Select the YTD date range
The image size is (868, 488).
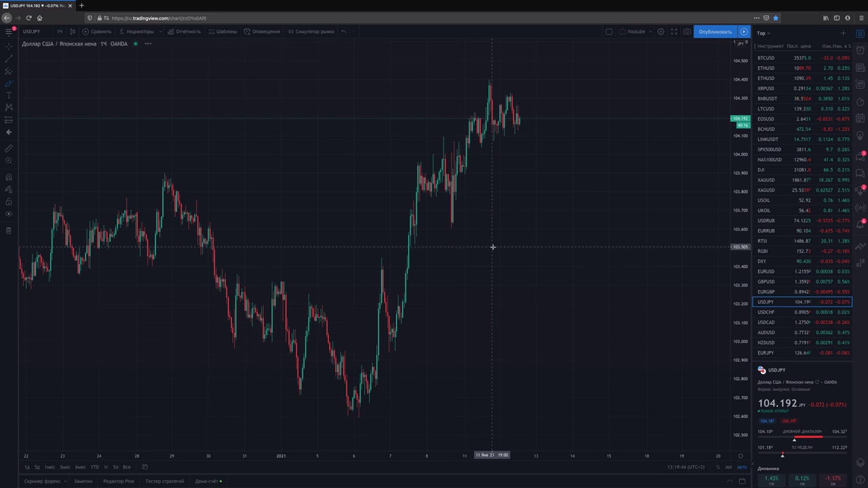(94, 467)
